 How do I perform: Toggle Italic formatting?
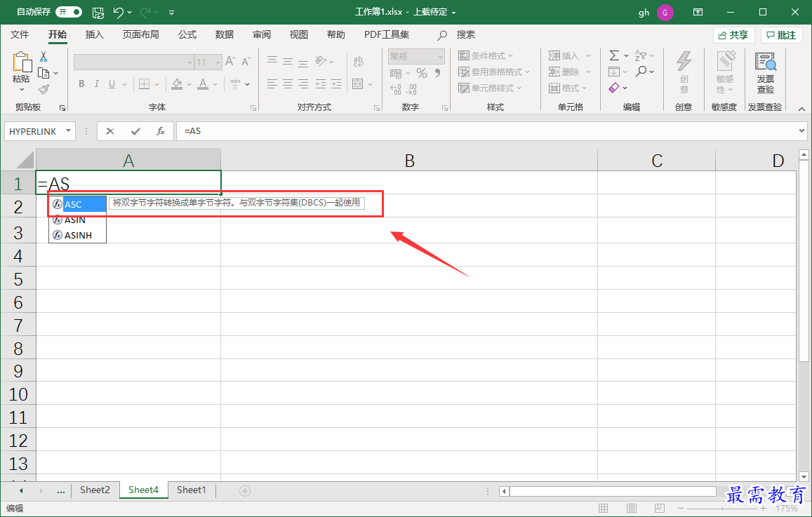coord(96,84)
